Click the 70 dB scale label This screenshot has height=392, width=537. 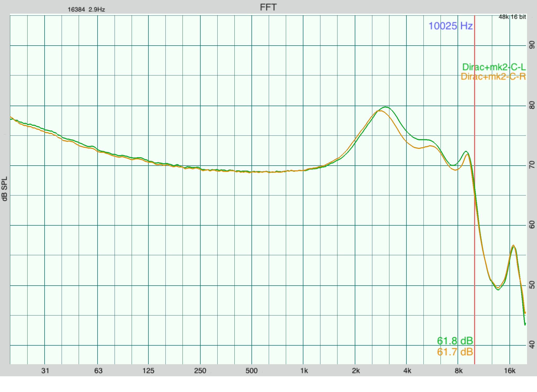pyautogui.click(x=532, y=165)
